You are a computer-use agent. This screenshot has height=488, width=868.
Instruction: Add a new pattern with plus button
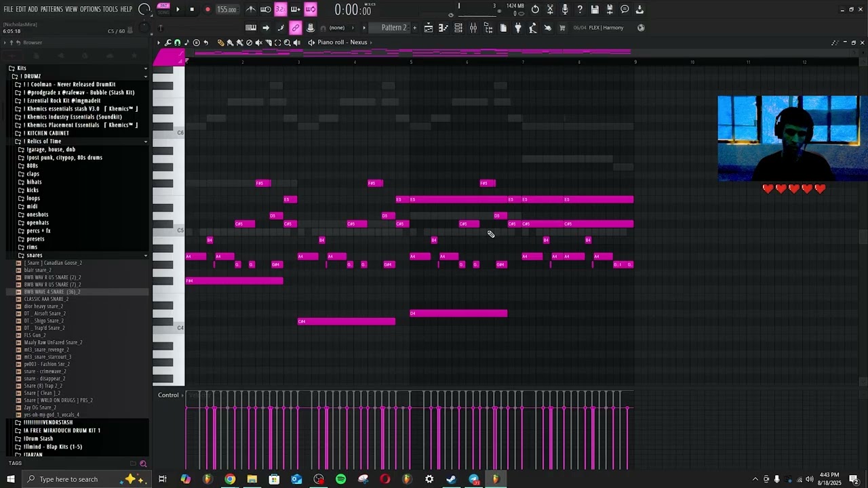[415, 28]
